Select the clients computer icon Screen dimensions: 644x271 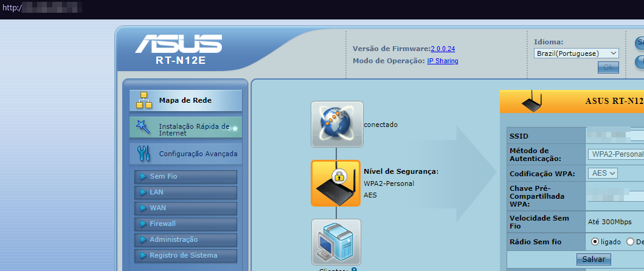point(336,242)
